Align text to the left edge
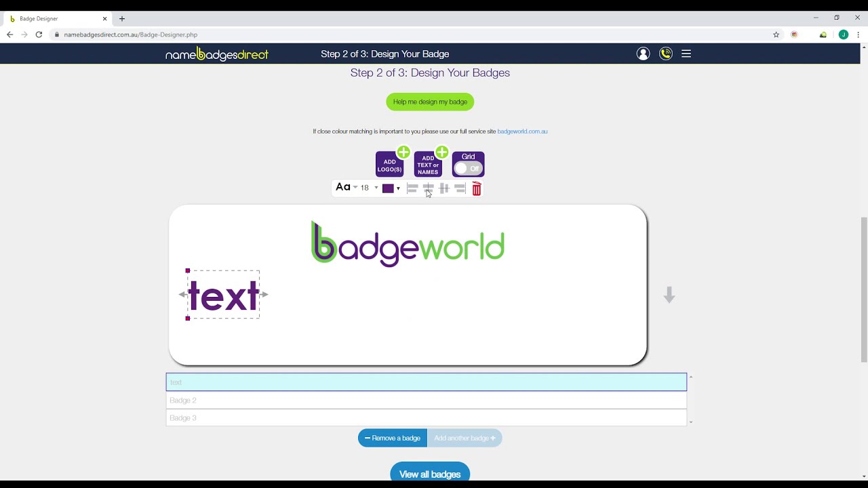 click(412, 188)
